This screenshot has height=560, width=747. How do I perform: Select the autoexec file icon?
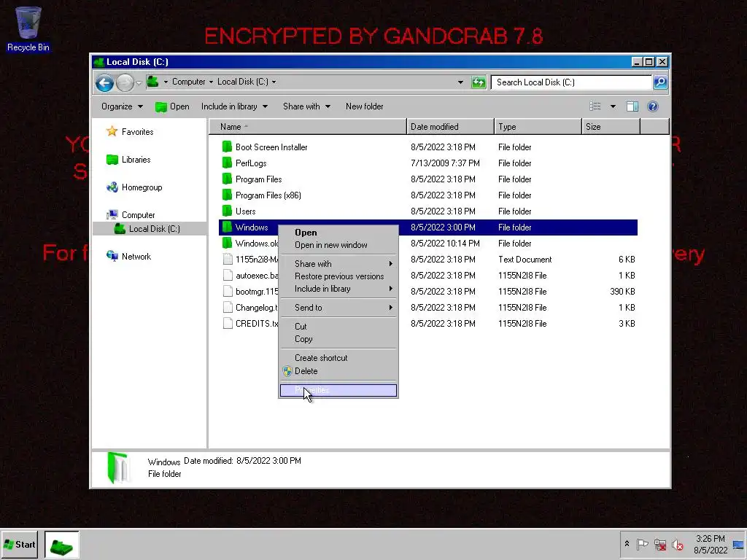tap(228, 275)
